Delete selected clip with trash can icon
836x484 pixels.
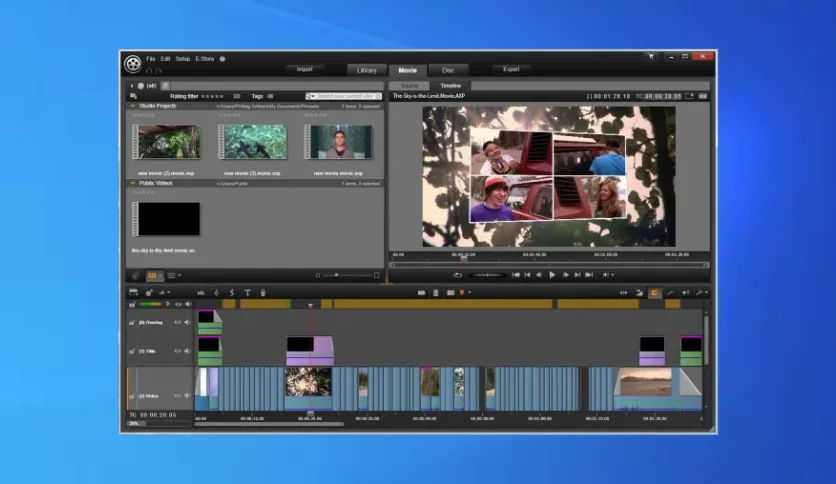(x=436, y=293)
